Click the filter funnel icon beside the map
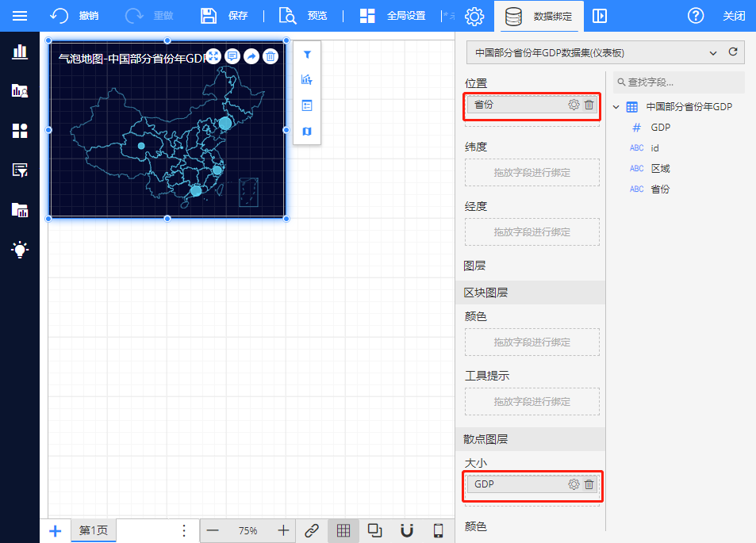This screenshot has width=756, height=543. (x=307, y=55)
